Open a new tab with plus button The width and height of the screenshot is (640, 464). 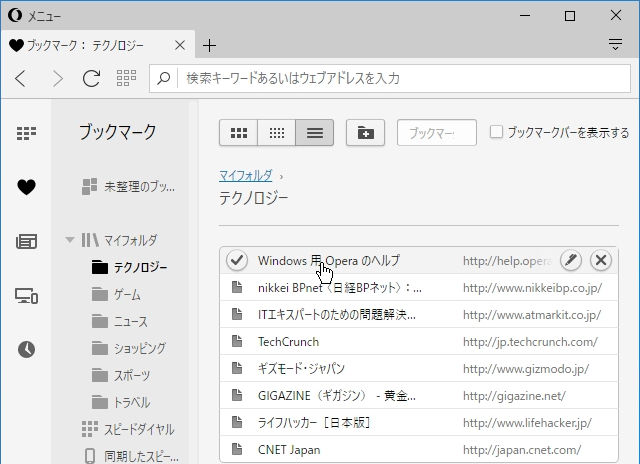pos(209,45)
